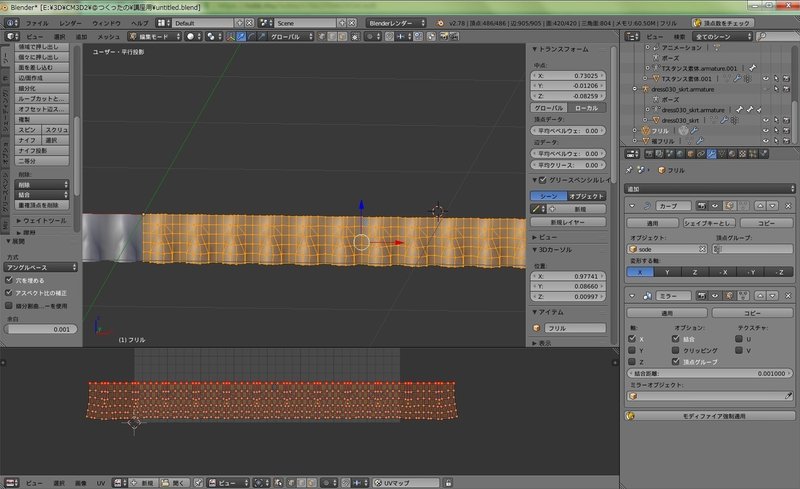The image size is (800, 489).
Task: Open the メッシュ menu in 3D header
Action: (108, 36)
